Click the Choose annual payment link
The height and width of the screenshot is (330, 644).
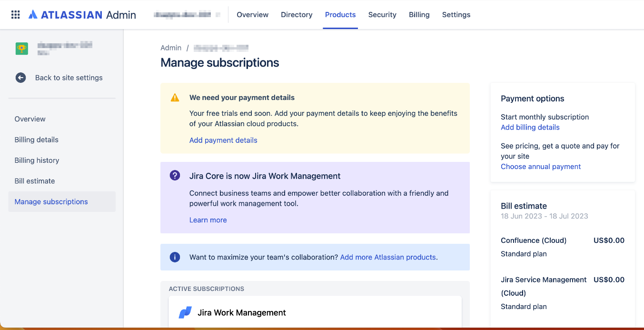tap(541, 167)
